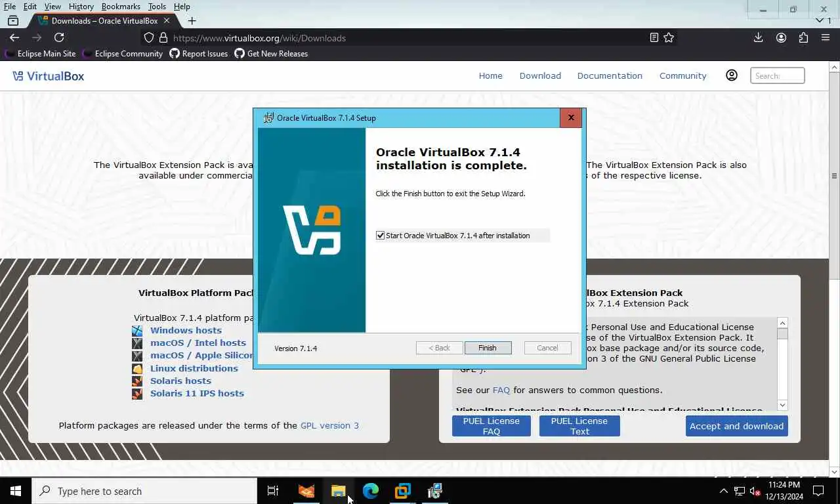This screenshot has height=504, width=840.
Task: Open the GPL version 3 link
Action: tap(329, 426)
